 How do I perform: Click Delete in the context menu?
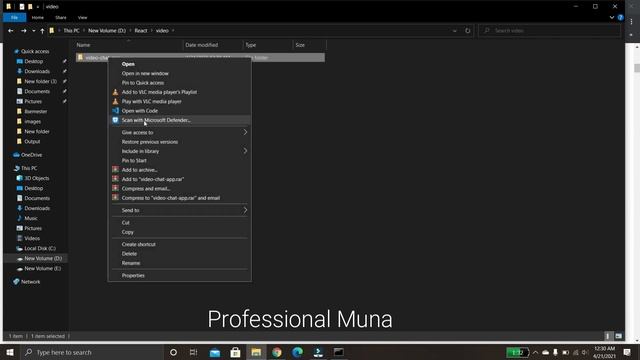tap(129, 254)
